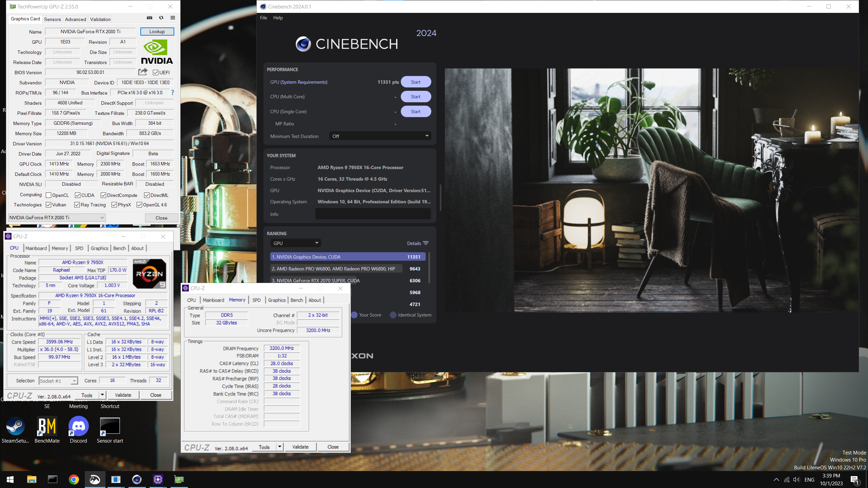Open the Cinebench Help menu
This screenshot has width=868, height=488.
(278, 18)
